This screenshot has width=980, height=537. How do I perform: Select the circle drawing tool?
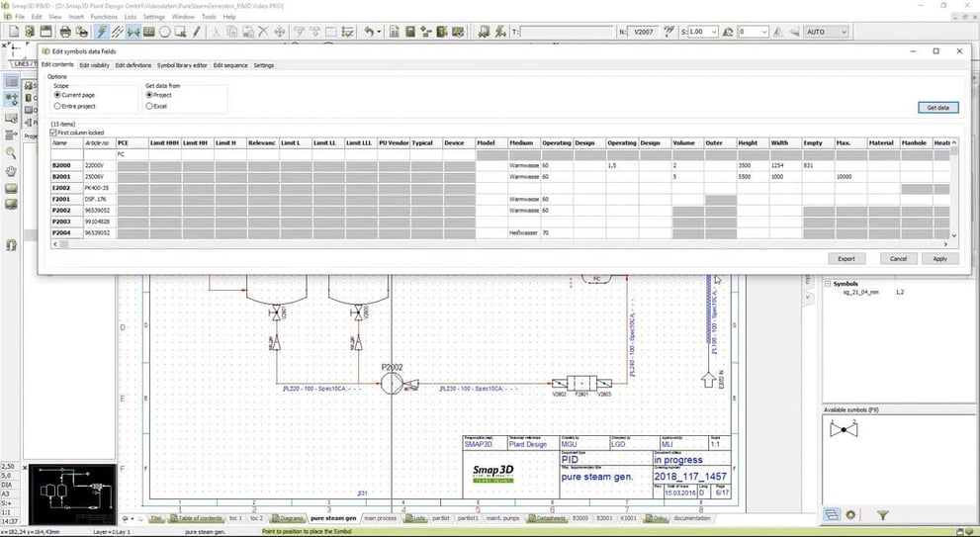pos(165,32)
